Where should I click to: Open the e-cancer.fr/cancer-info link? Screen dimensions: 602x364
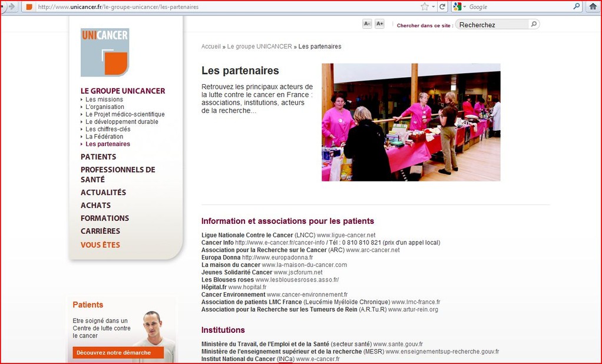(x=280, y=243)
